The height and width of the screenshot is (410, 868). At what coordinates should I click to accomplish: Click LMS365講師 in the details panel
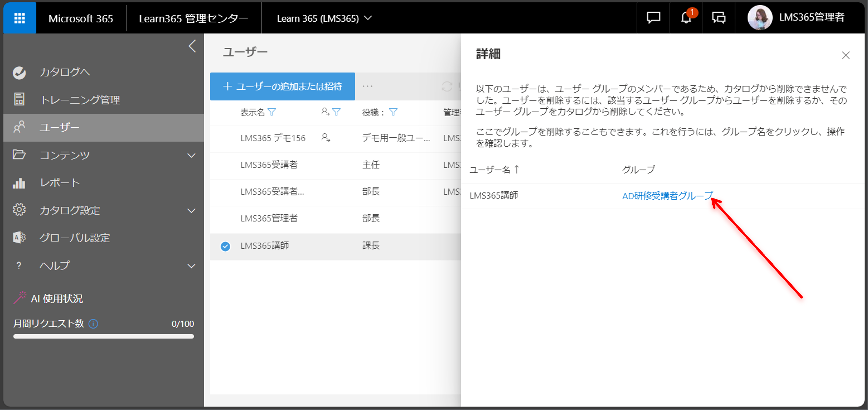point(494,196)
